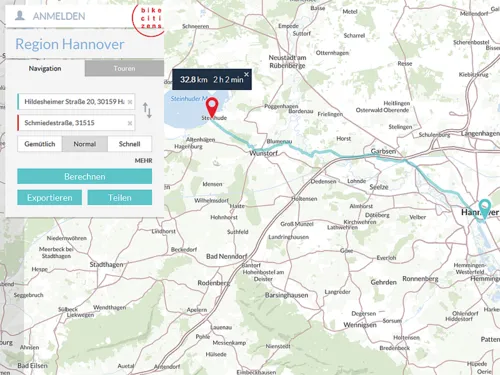Viewport: 500px width, 375px height.
Task: Click the Poggenhagen map label
Action: (281, 106)
